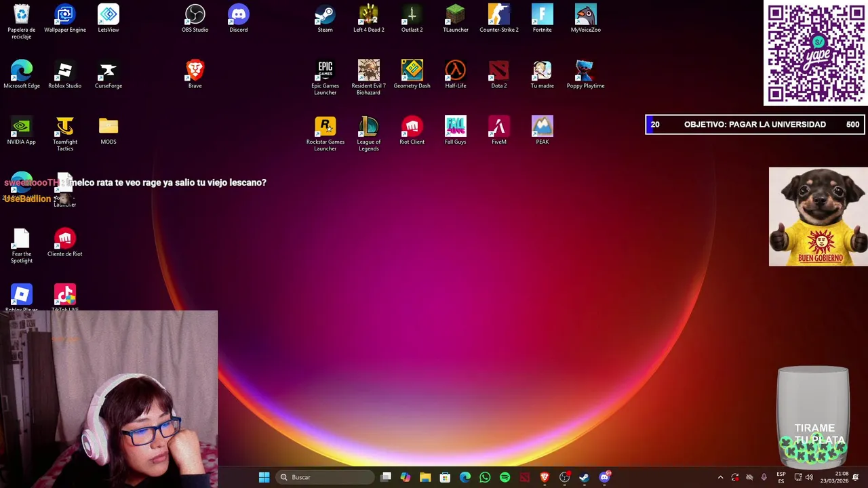Select the PEAK desktop shortcut
Viewport: 868px width, 488px height.
pyautogui.click(x=542, y=131)
